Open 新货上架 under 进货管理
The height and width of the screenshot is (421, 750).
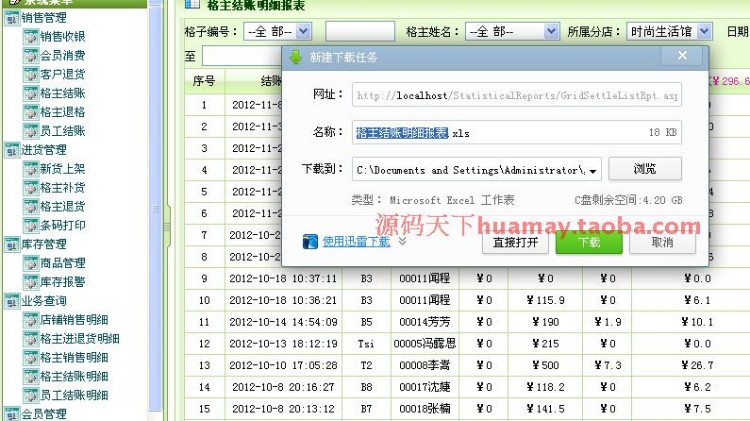point(62,168)
